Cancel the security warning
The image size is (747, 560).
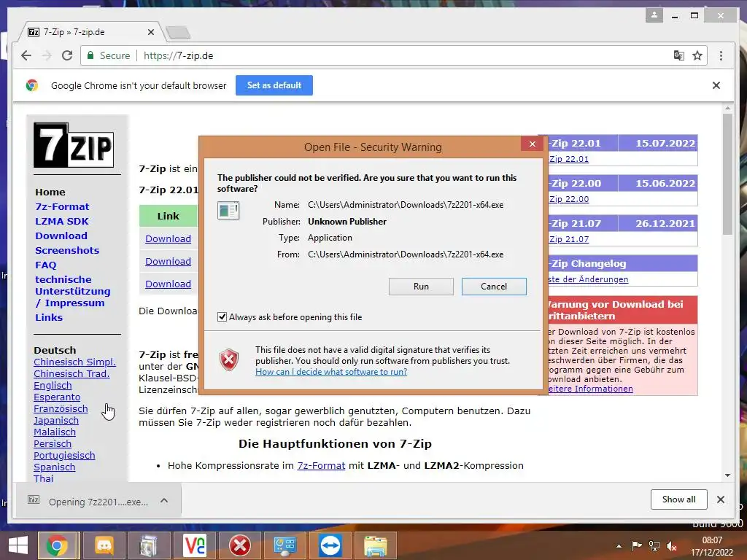pyautogui.click(x=494, y=286)
